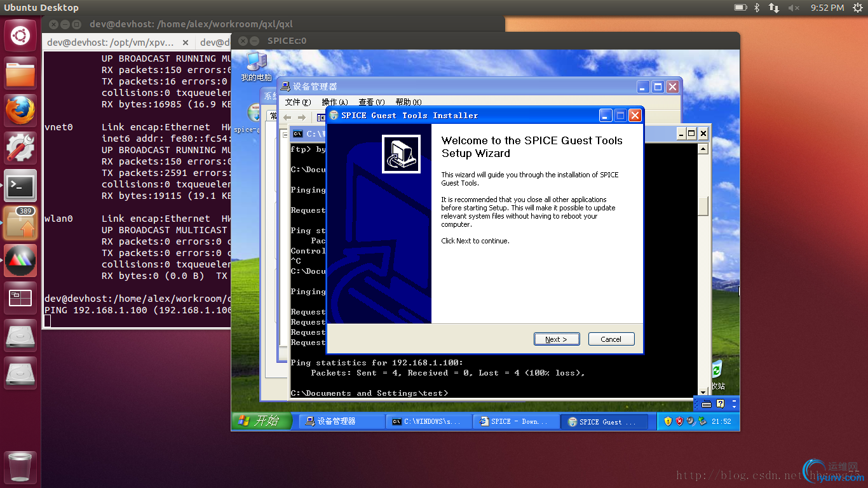Open 操作(A) menu in 设备管理器
Screen dimensions: 868x488
click(335, 102)
